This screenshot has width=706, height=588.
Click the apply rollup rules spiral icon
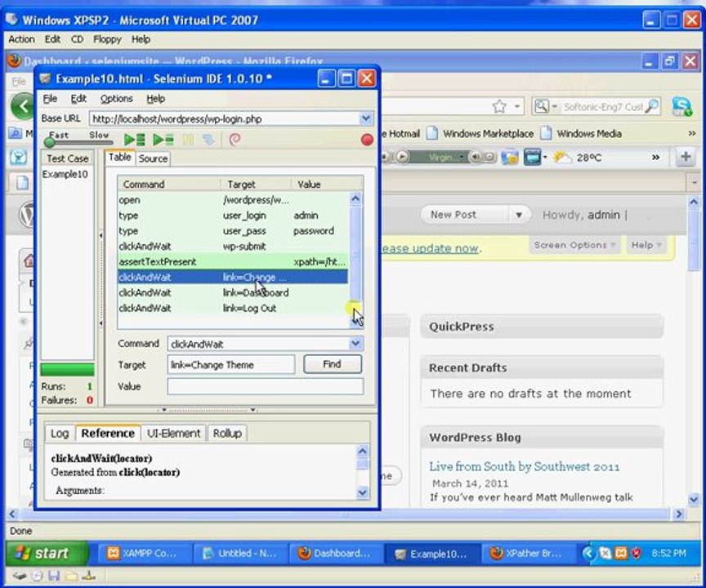(x=235, y=140)
